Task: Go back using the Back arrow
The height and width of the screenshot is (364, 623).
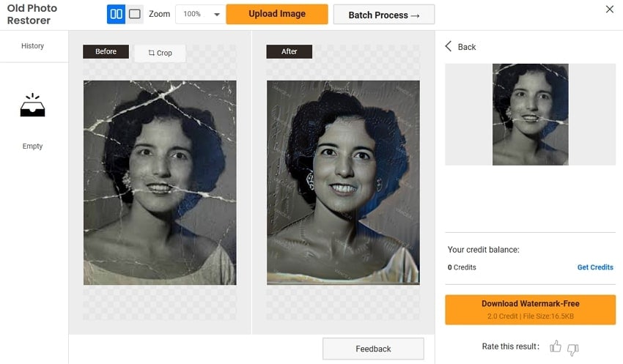Action: (x=460, y=47)
